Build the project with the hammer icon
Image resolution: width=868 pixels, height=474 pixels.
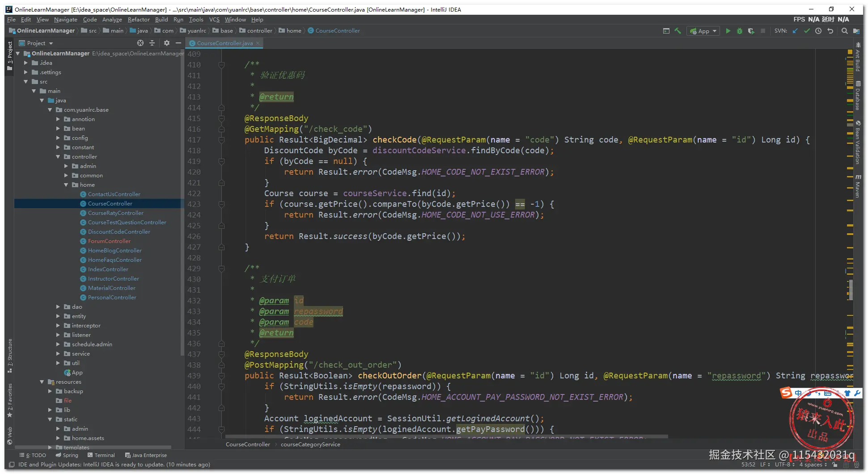[678, 31]
